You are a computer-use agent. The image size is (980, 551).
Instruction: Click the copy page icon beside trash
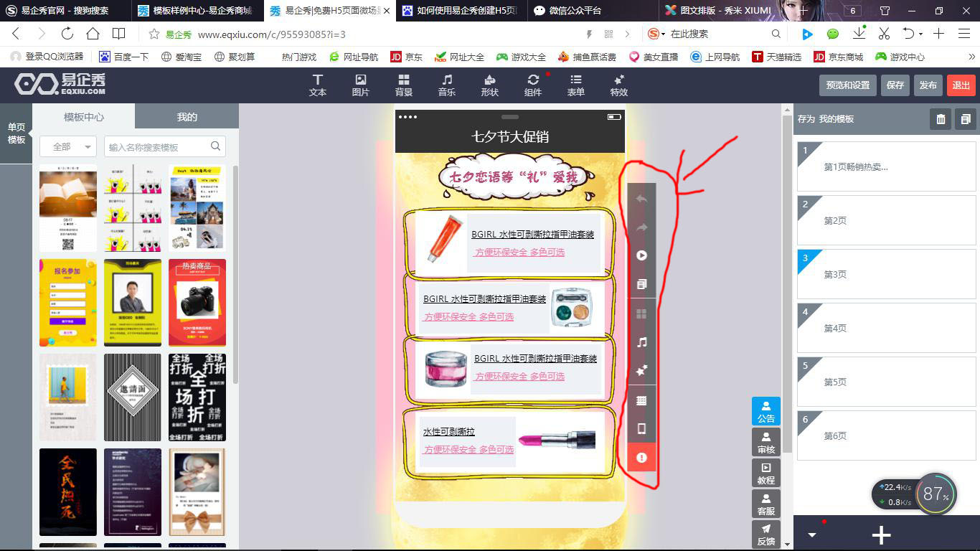click(x=966, y=119)
